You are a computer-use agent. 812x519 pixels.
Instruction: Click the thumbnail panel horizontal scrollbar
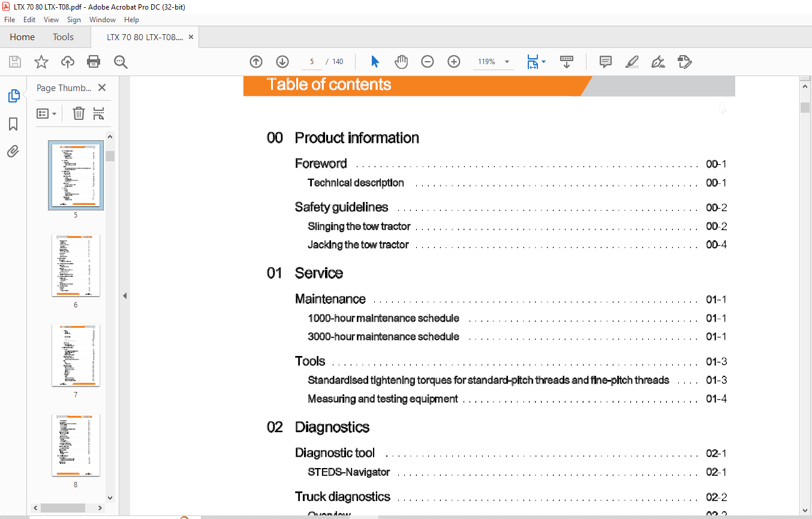tap(63, 508)
